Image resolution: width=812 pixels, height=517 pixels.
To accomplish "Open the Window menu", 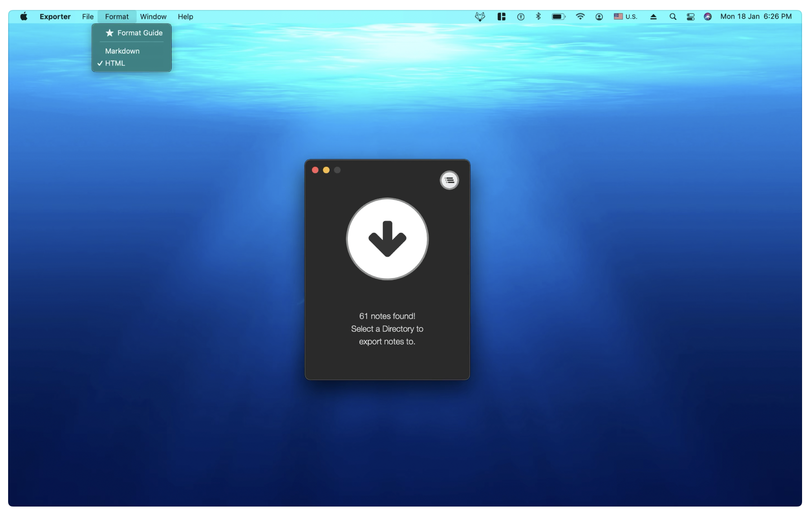I will 153,17.
